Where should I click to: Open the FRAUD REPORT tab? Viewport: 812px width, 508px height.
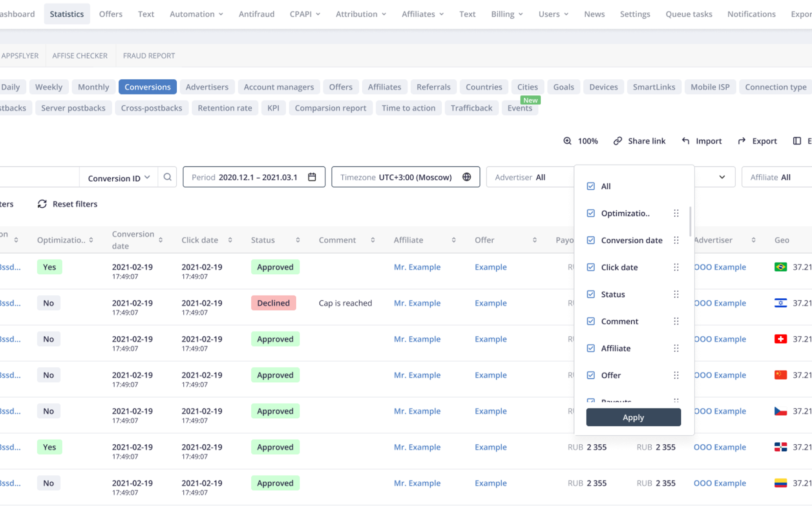tap(149, 56)
